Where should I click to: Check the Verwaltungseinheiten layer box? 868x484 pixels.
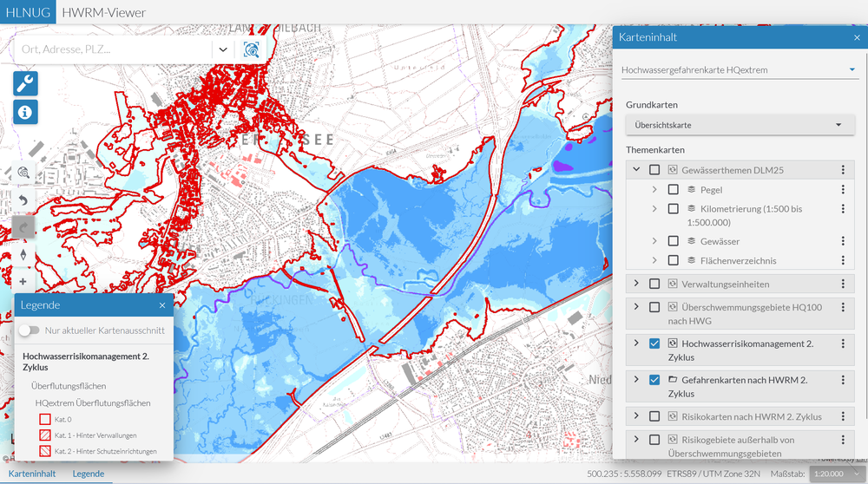654,284
